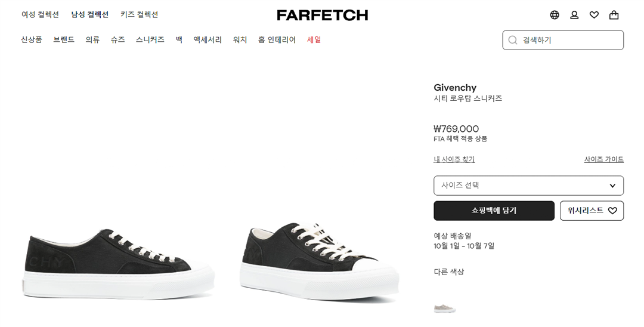Click the heart icon in 위시리스트 button
This screenshot has height=327, width=644.
(x=612, y=211)
